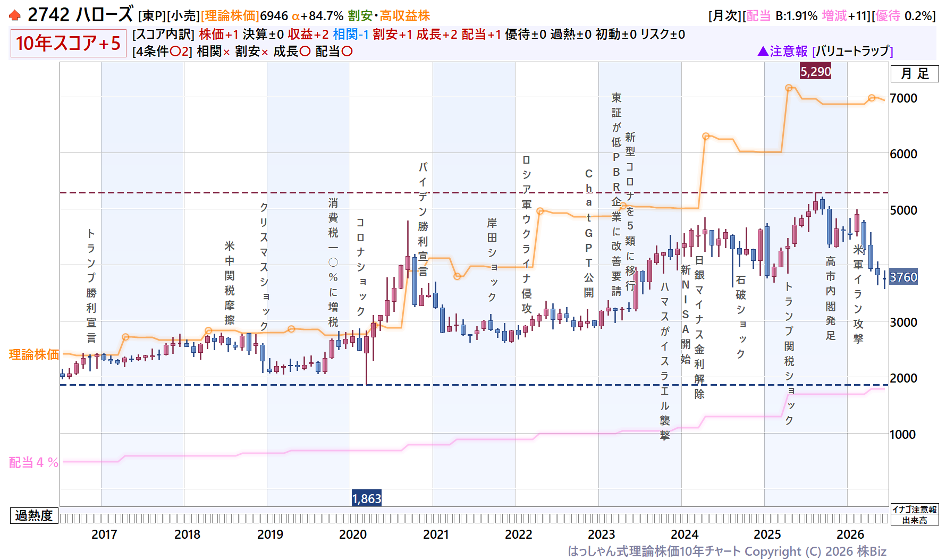Image resolution: width=946 pixels, height=560 pixels.
Task: Click the [東P] market label
Action: (x=153, y=16)
